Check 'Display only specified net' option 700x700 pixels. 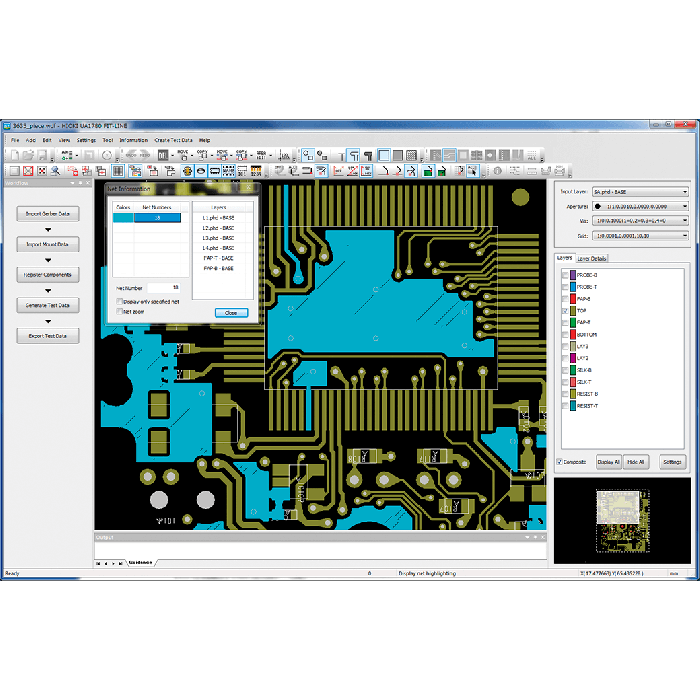coord(119,300)
